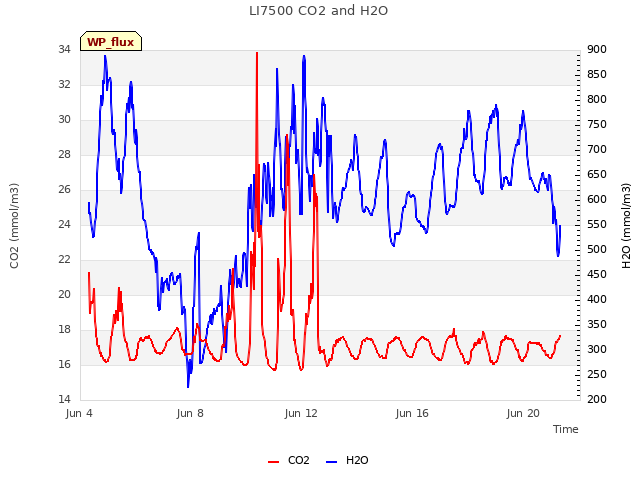Click the Jun 16 date tick

pos(412,413)
